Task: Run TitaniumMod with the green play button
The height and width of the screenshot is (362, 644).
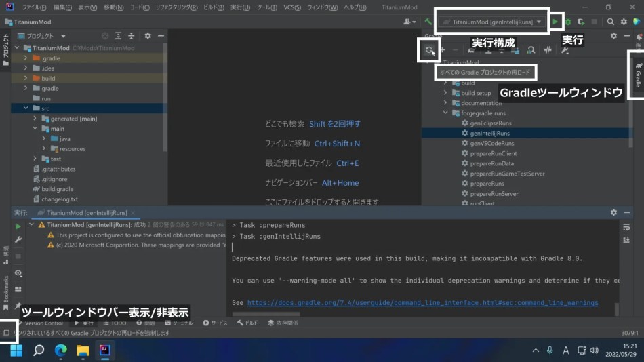Action: [555, 22]
